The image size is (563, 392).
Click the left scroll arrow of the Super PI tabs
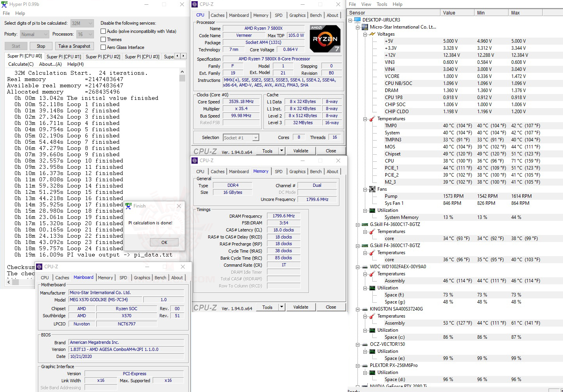[178, 56]
